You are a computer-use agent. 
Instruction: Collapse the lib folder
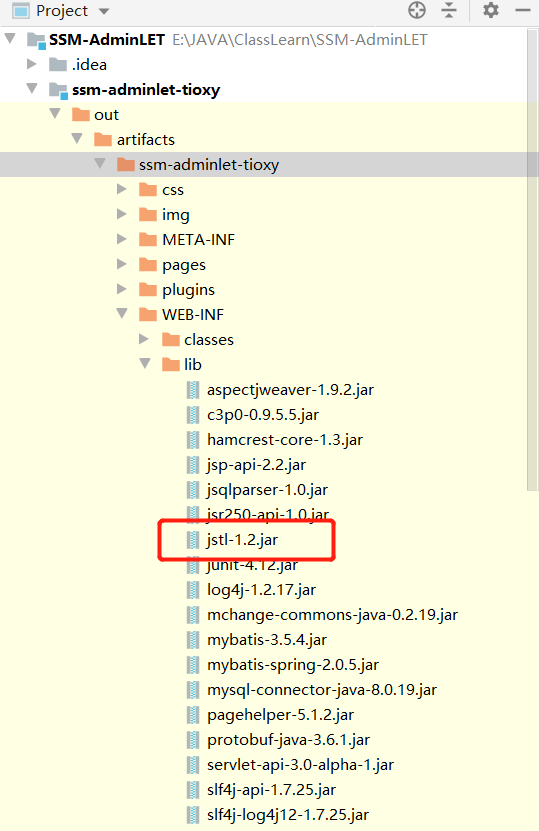coord(145,364)
